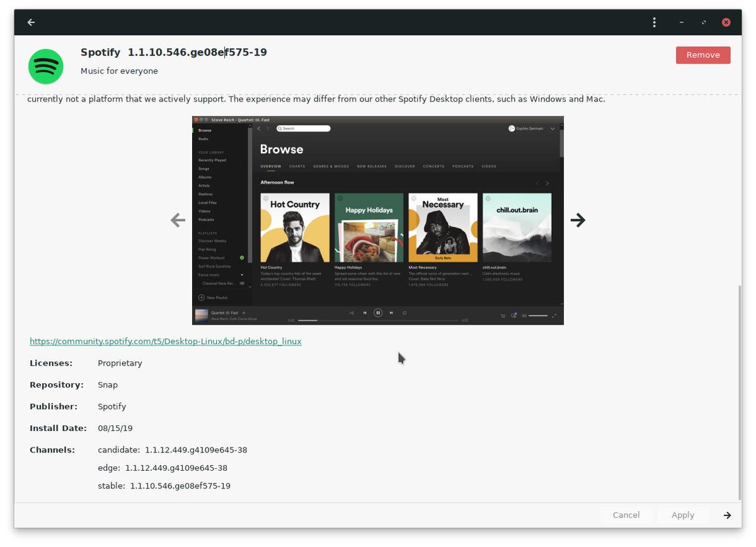Click the 'Music for everyone' summary
The height and width of the screenshot is (547, 756).
(119, 71)
